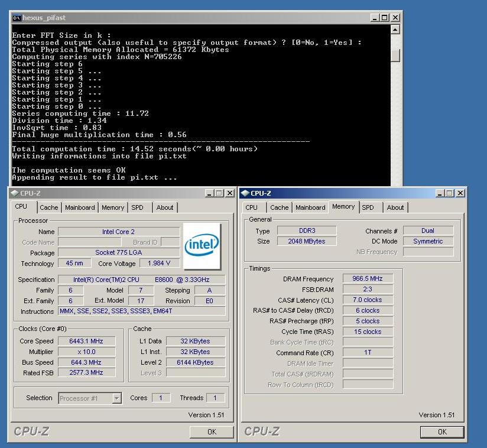487x448 pixels.
Task: Switch to CPU tab in right CPU-Z window
Action: [x=251, y=207]
